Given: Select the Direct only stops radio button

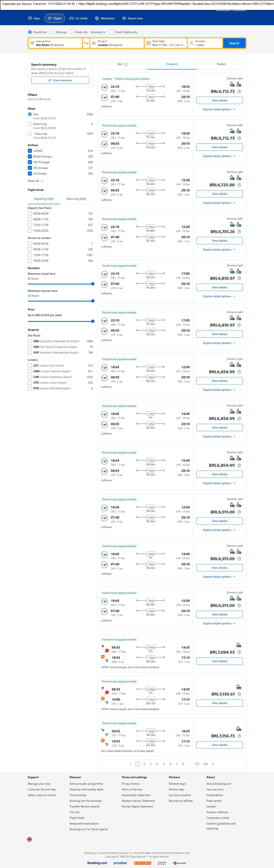Looking at the screenshot, I should pyautogui.click(x=30, y=124).
